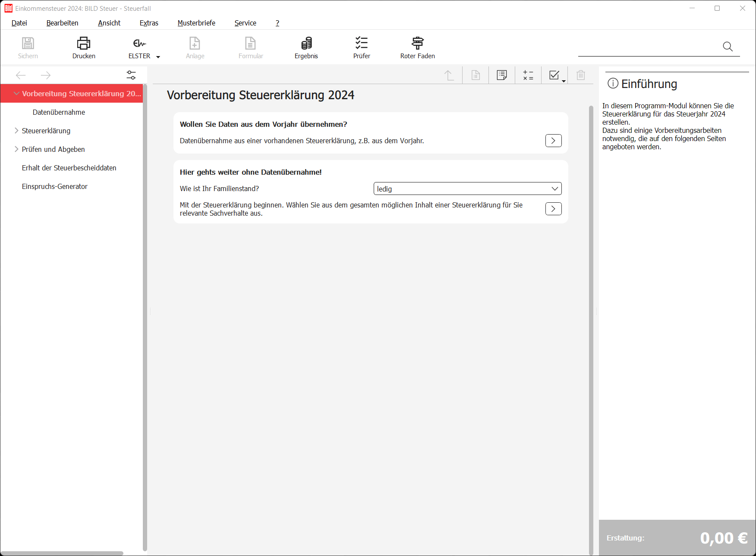Viewport: 756px width, 556px height.
Task: Run the Prüfer checklist tool
Action: 362,43
